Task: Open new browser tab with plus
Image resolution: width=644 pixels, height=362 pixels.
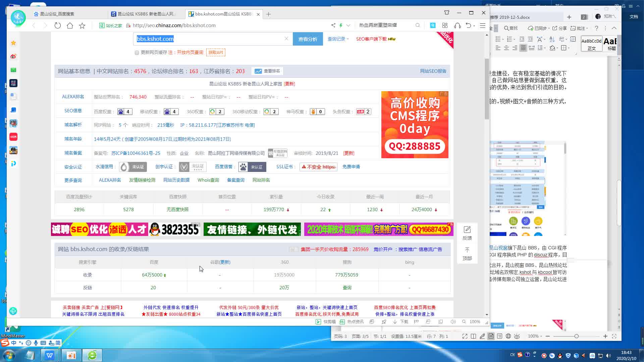Action: pyautogui.click(x=268, y=14)
